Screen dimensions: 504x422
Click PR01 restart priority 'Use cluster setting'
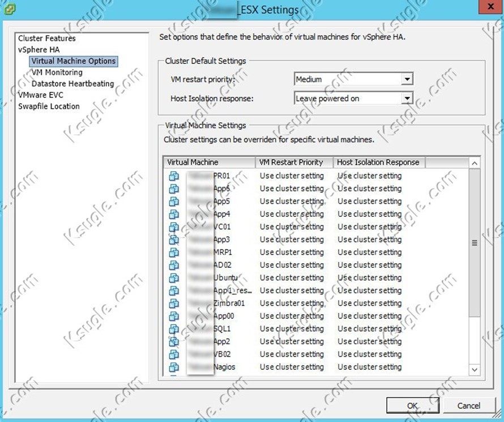(292, 176)
